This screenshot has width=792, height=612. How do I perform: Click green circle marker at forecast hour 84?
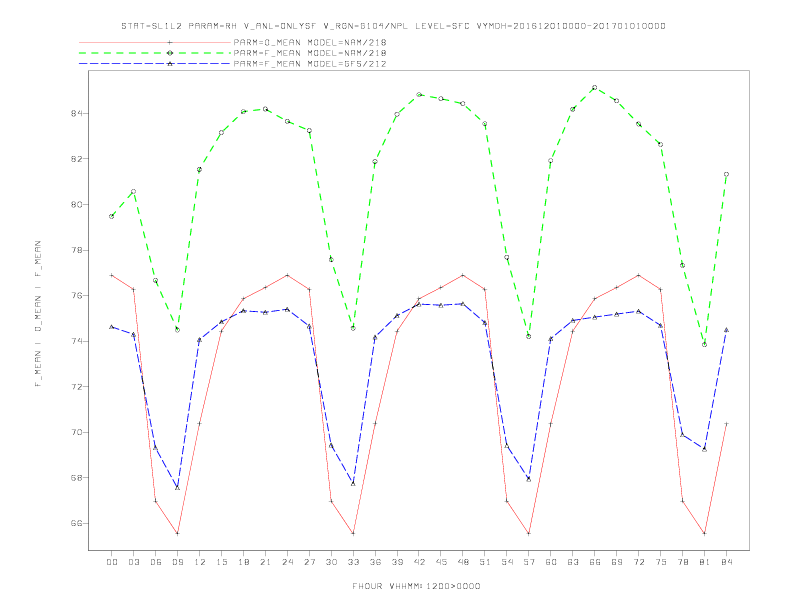[x=726, y=174]
